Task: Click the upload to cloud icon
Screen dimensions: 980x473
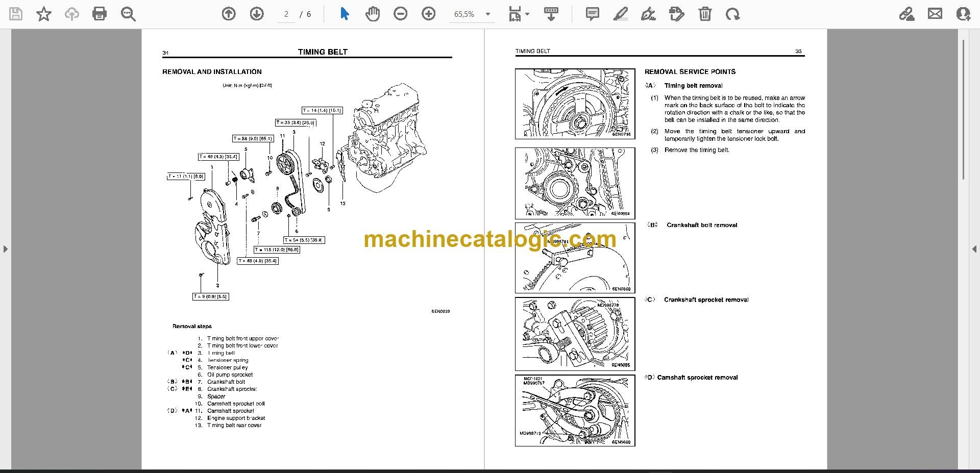Action: tap(71, 14)
